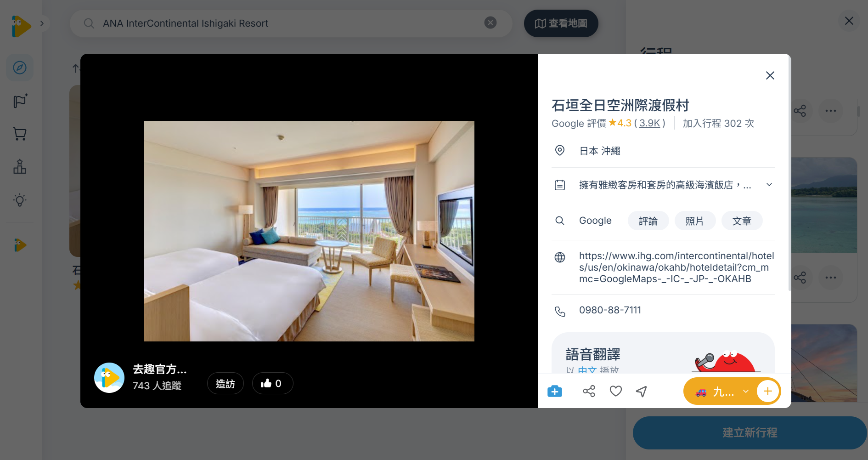Image resolution: width=868 pixels, height=460 pixels.
Task: Close the 行程 side panel
Action: pyautogui.click(x=849, y=21)
